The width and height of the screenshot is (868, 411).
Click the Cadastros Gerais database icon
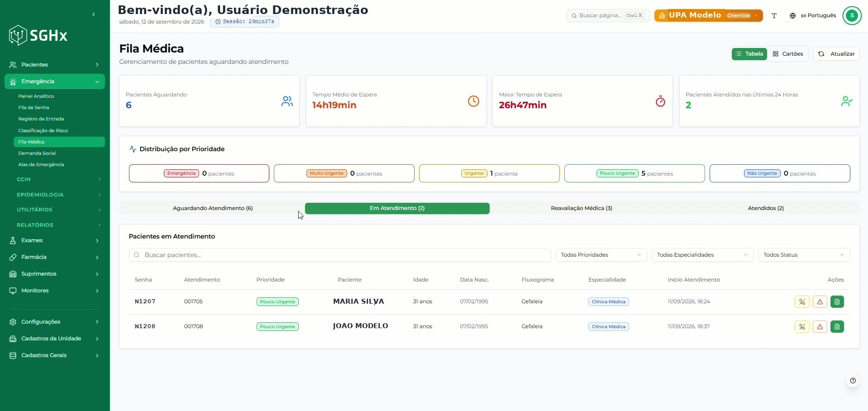(13, 355)
